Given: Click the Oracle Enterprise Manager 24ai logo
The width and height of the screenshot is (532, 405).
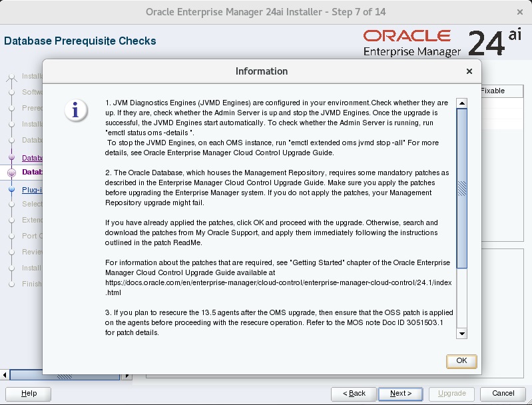Looking at the screenshot, I should pyautogui.click(x=441, y=43).
